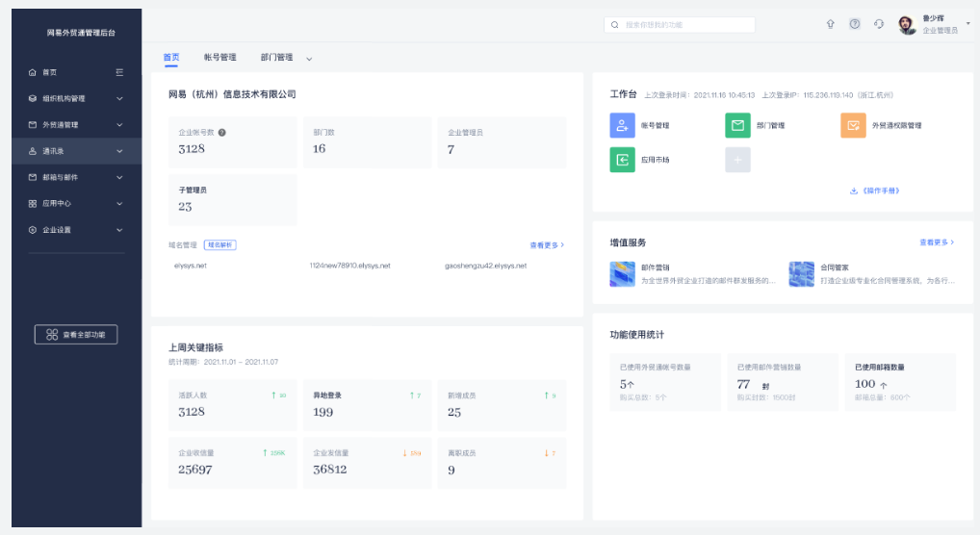Click the house icon beside 首页 in sidebar
The height and width of the screenshot is (535, 980).
click(x=33, y=72)
